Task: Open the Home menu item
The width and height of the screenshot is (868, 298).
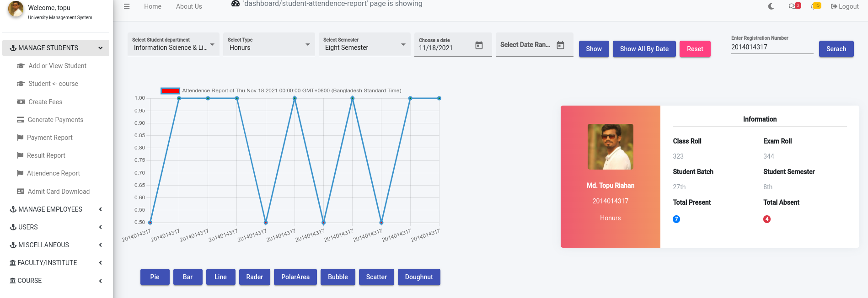Action: click(x=153, y=6)
